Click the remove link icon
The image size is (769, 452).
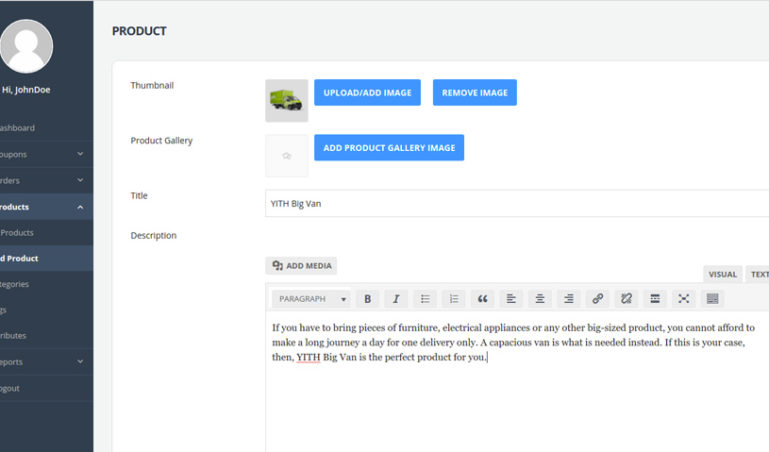pos(626,299)
